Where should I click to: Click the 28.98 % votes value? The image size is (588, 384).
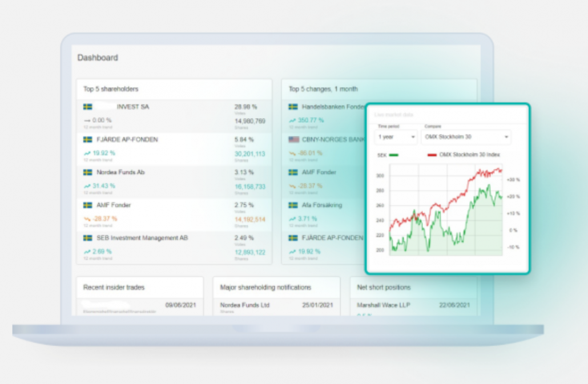point(245,107)
